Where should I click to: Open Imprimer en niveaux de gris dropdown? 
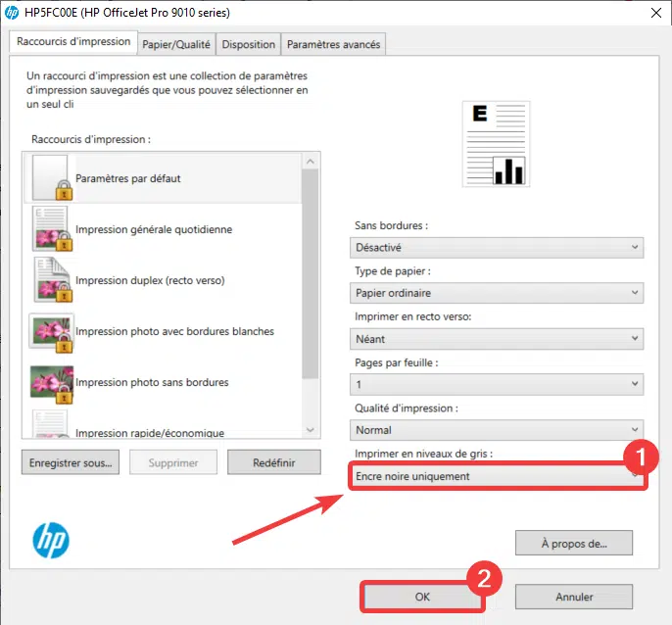point(497,476)
